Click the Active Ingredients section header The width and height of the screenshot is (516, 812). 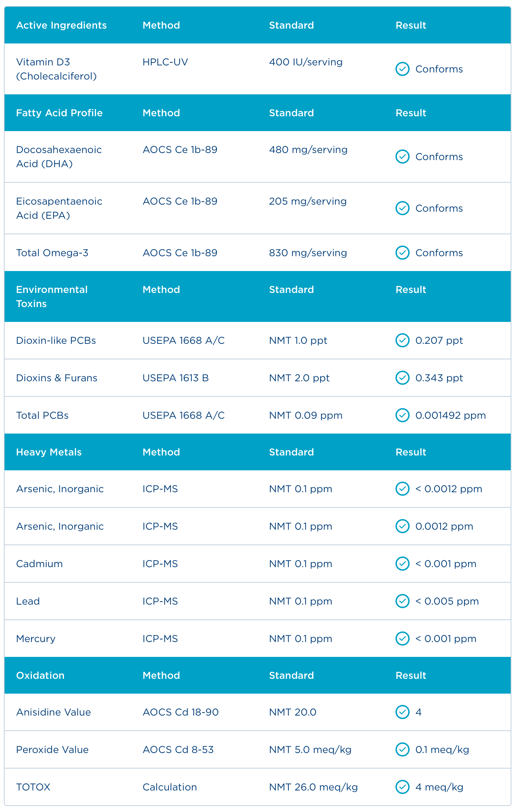coord(61,25)
